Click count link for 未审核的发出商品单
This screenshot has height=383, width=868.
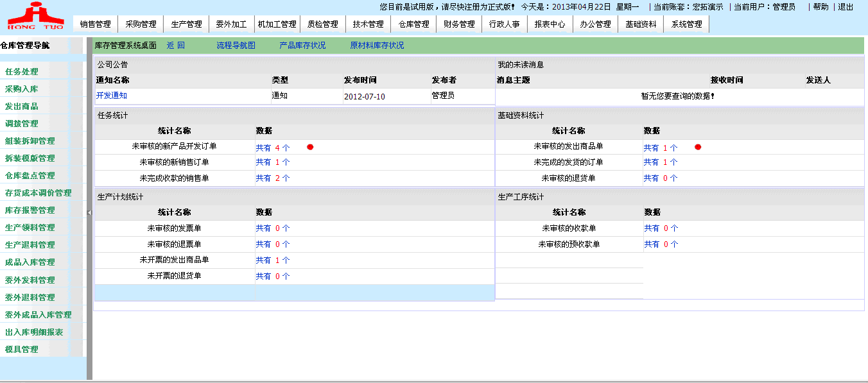661,148
